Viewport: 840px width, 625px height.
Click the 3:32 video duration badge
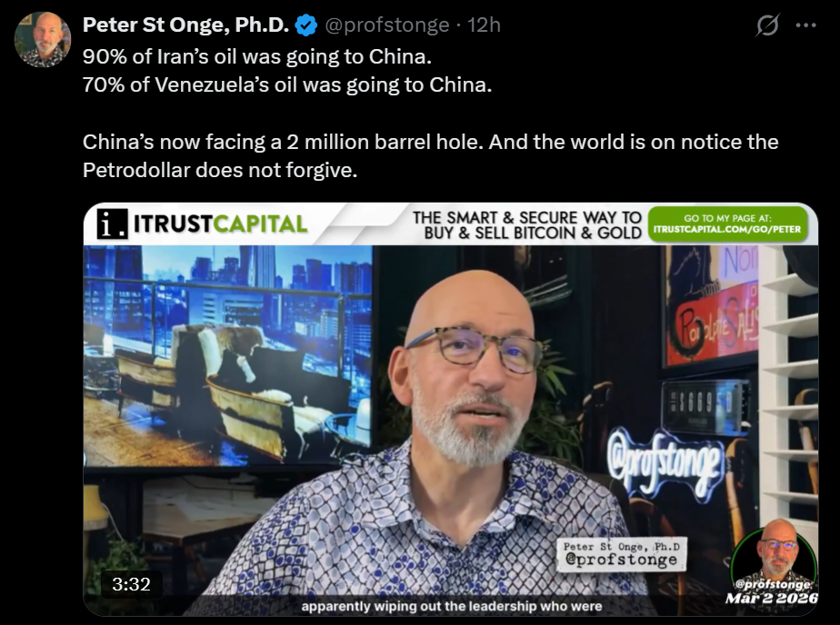[x=131, y=584]
